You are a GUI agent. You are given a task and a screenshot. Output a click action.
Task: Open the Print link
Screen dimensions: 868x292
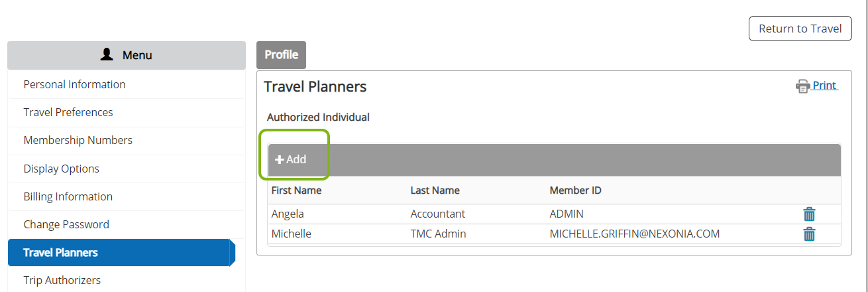(825, 86)
